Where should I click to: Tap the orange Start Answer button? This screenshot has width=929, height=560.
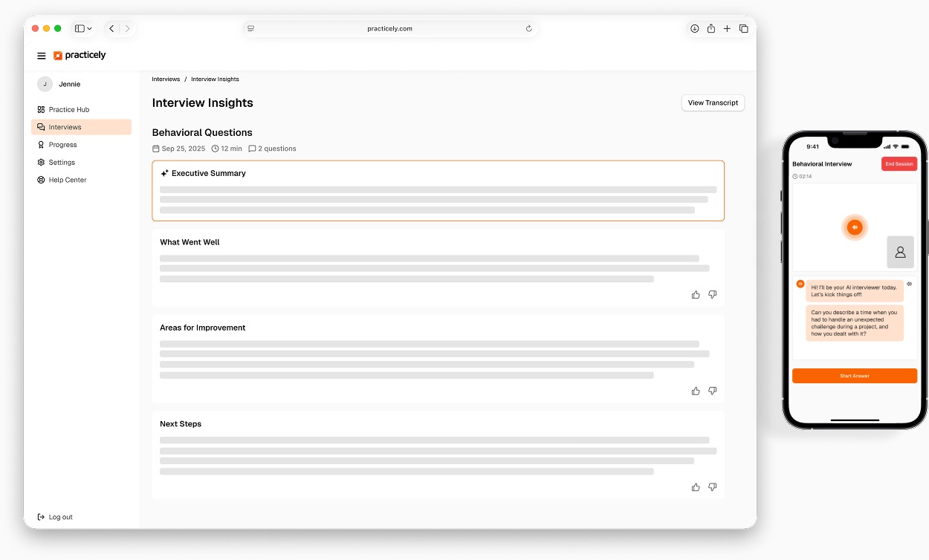(x=854, y=376)
